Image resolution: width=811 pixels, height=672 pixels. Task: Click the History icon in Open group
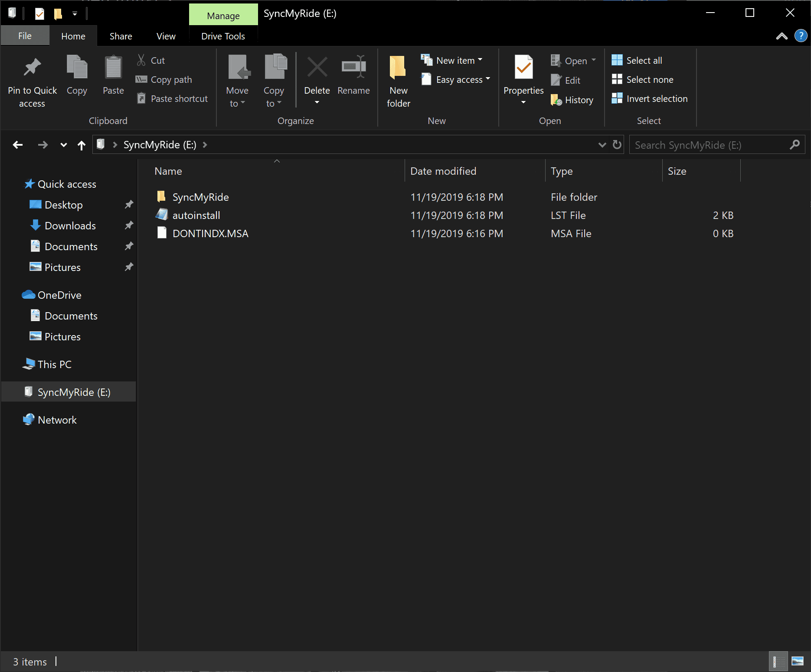[556, 100]
